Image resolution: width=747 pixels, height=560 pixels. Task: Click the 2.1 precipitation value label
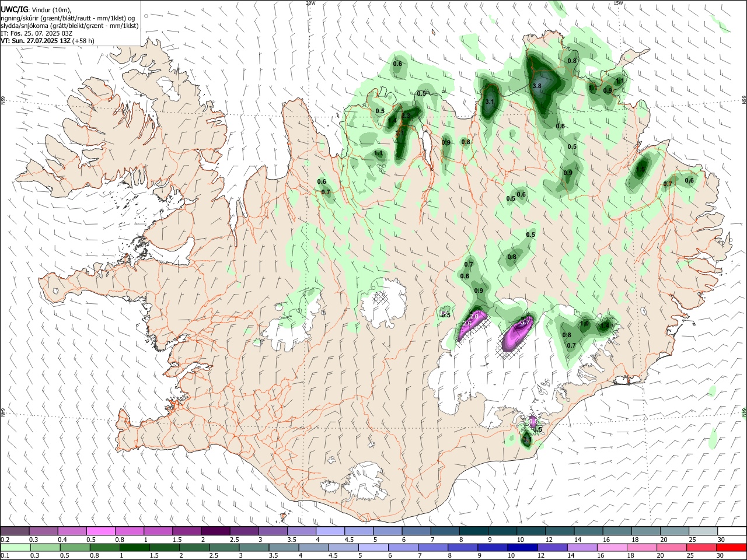(x=400, y=134)
